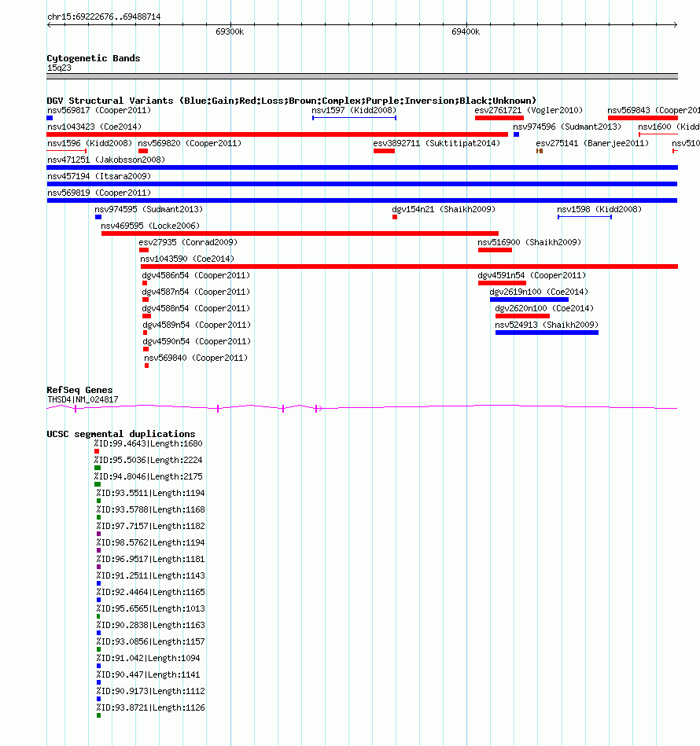Click the blue nsv1598 (Kidd2008) span line
The width and height of the screenshot is (700, 746).
[585, 217]
